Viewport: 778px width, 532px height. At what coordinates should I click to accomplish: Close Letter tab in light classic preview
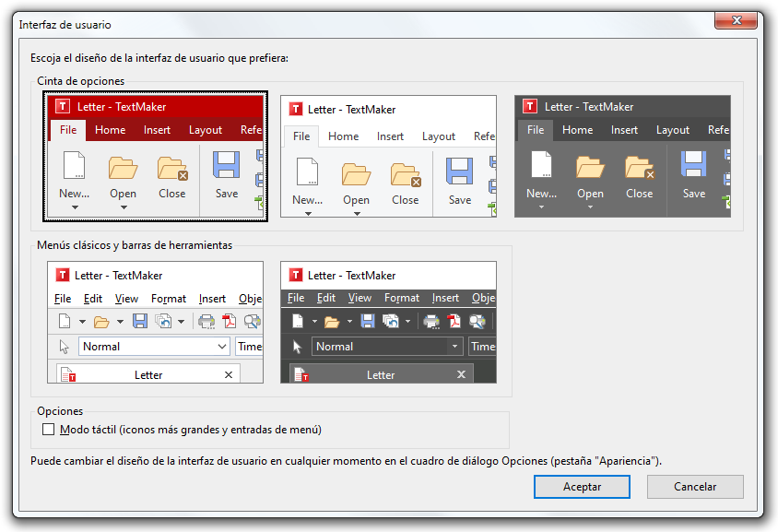[229, 374]
